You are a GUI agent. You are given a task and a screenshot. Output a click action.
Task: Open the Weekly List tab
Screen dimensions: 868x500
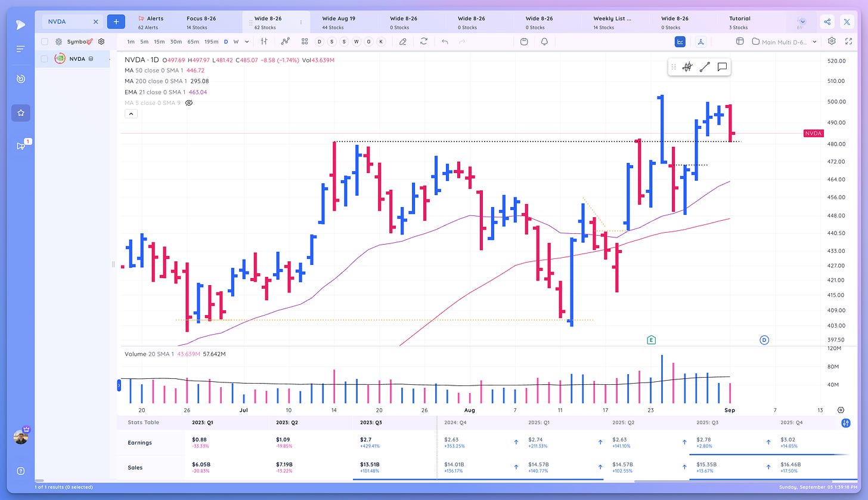(x=612, y=22)
